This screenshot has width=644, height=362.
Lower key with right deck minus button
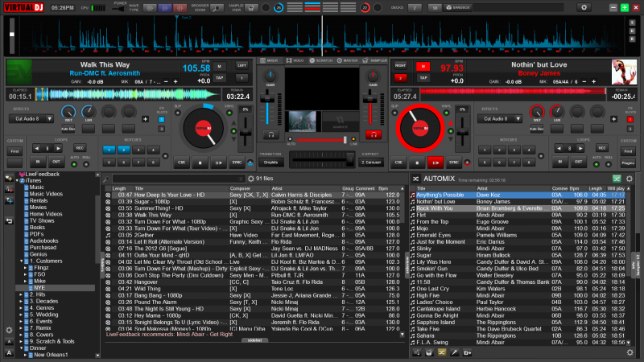pos(584,82)
